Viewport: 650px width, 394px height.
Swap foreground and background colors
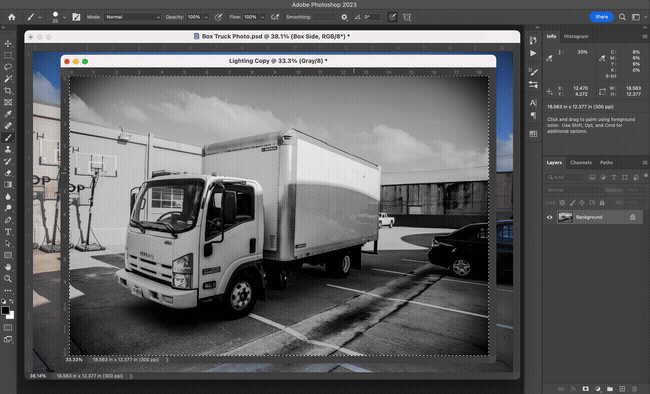pos(12,301)
